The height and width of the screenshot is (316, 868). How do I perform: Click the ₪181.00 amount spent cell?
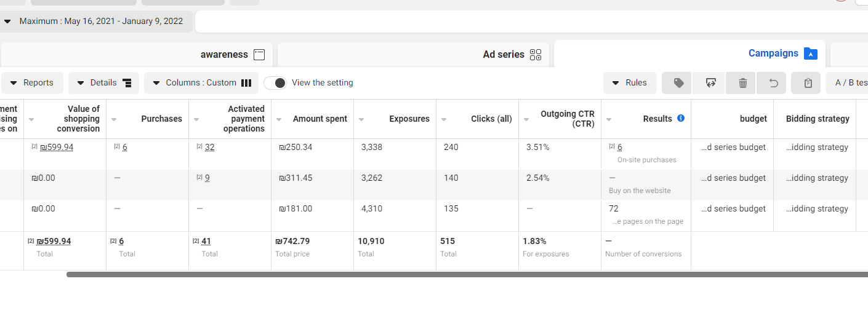(295, 209)
